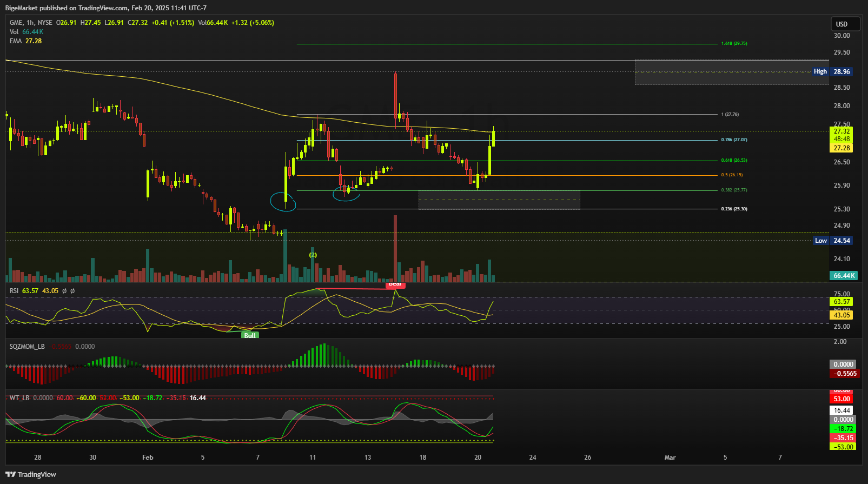Select the SQZMOM_LB indicator legend

pos(52,347)
